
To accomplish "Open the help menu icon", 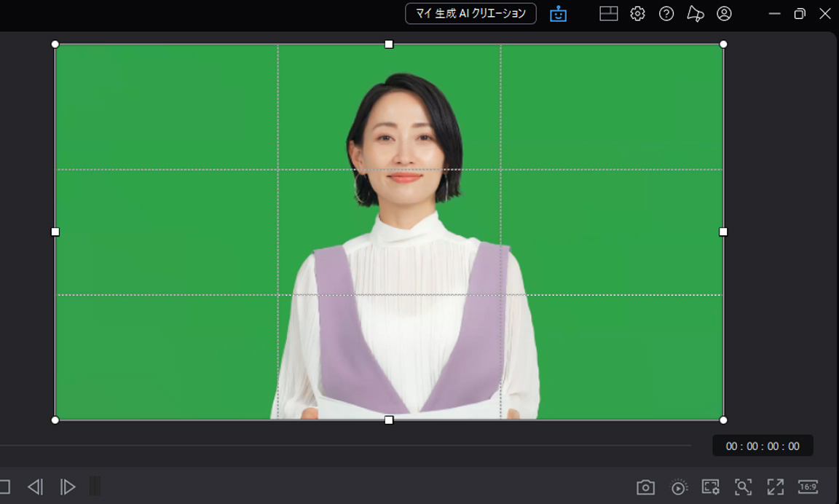I will pyautogui.click(x=666, y=13).
